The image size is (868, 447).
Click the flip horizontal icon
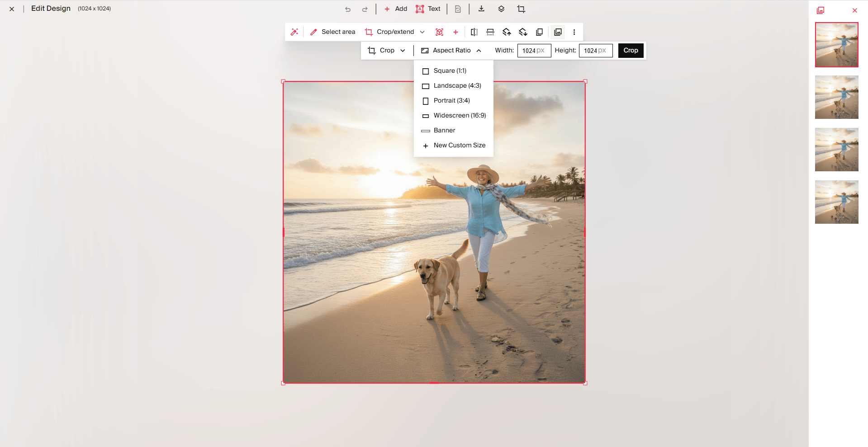click(x=474, y=32)
